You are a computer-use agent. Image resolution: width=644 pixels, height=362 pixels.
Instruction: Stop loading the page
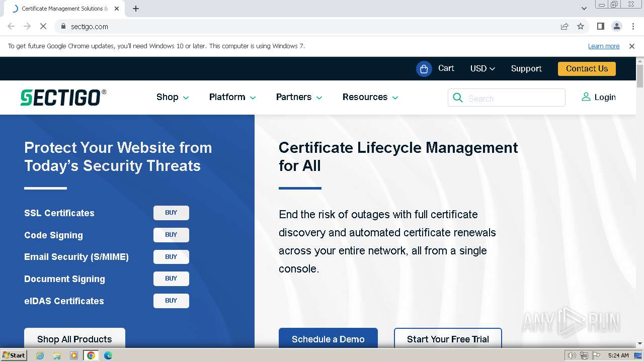pos(43,26)
